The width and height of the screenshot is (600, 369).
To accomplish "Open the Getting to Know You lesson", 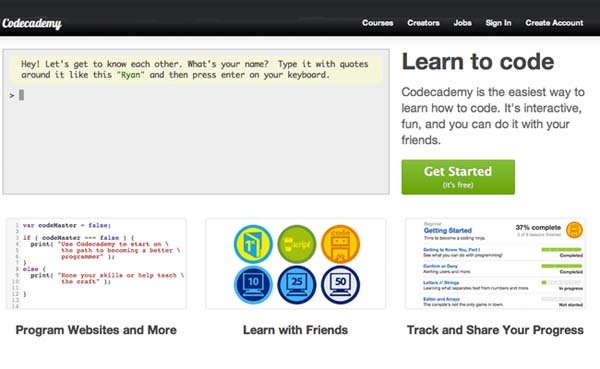I will pos(451,250).
